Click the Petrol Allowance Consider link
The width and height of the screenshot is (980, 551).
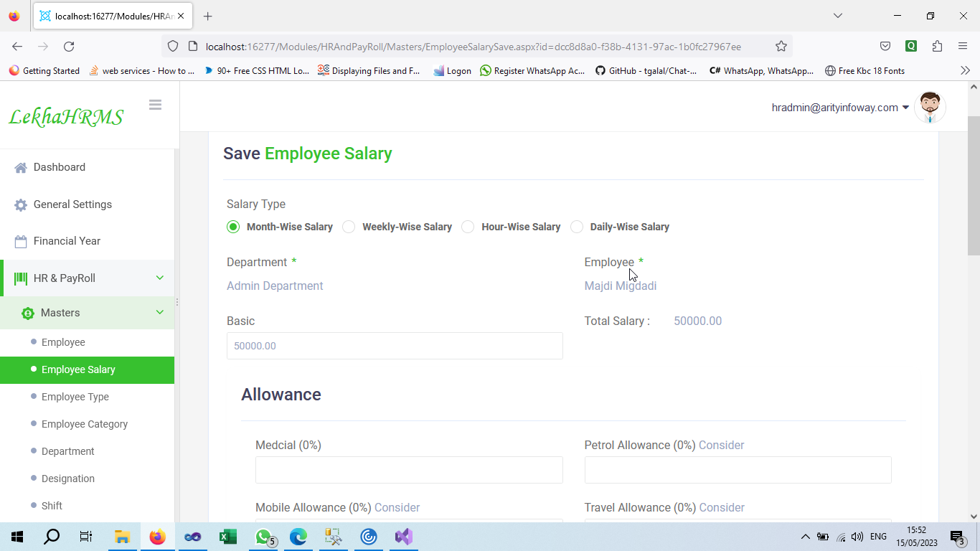click(722, 445)
